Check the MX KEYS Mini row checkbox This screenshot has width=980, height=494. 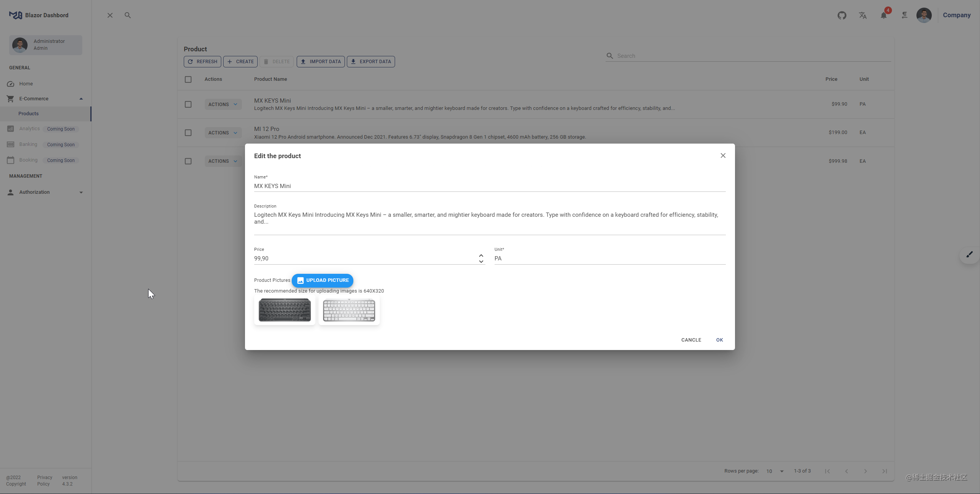pos(188,104)
